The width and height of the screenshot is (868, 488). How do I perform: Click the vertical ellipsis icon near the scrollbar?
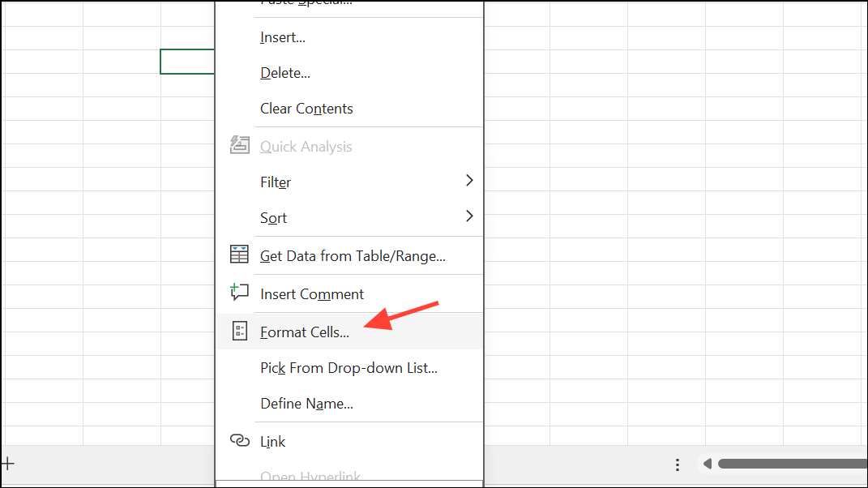(x=678, y=464)
